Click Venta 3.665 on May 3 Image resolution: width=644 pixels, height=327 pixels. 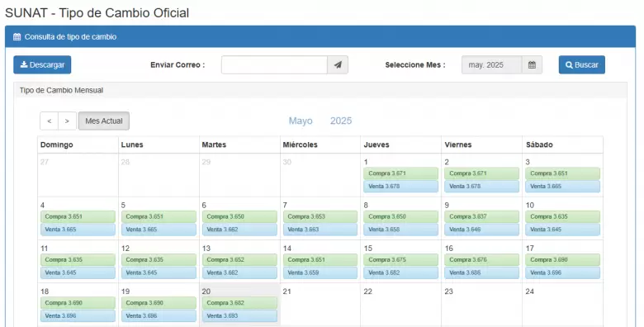click(563, 187)
